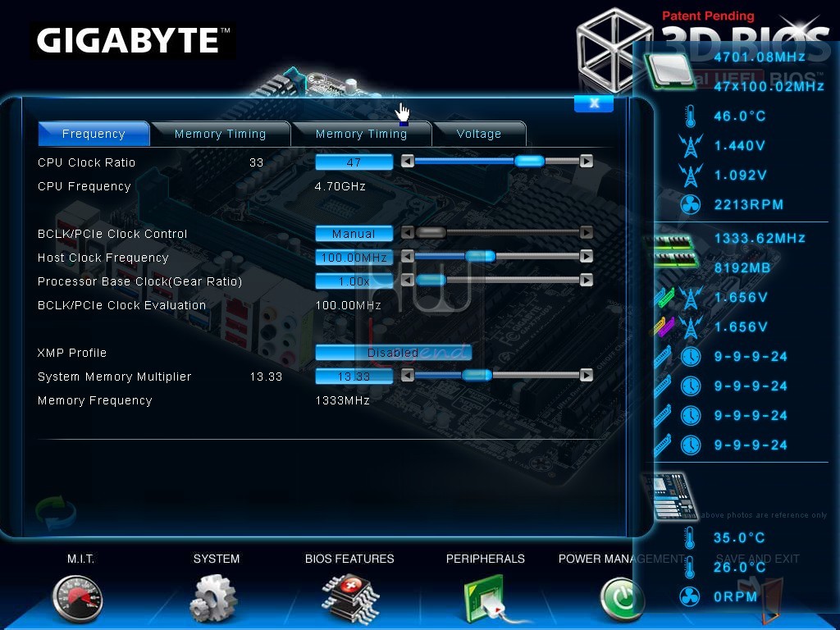The width and height of the screenshot is (840, 630).
Task: Switch to the Voltage tab
Action: click(479, 134)
